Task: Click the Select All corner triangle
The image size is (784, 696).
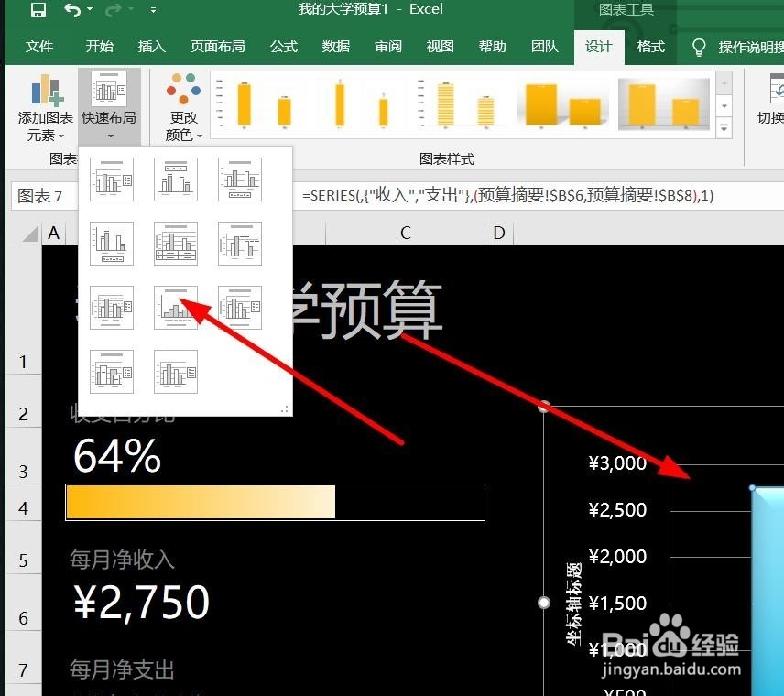Action: [30, 234]
